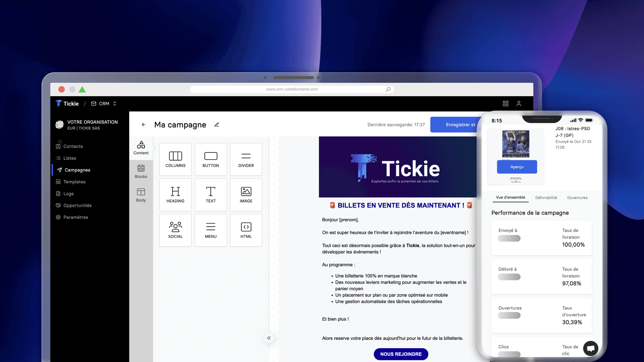
Task: Click the Taux d'ouverture 30,39% value
Action: (572, 322)
